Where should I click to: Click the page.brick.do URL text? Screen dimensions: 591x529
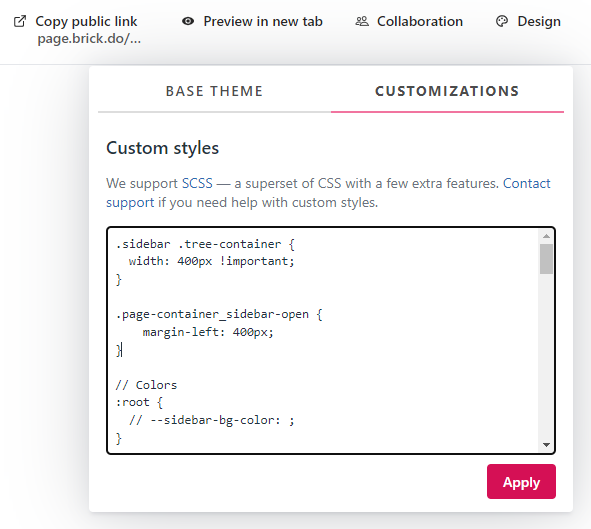click(x=89, y=38)
